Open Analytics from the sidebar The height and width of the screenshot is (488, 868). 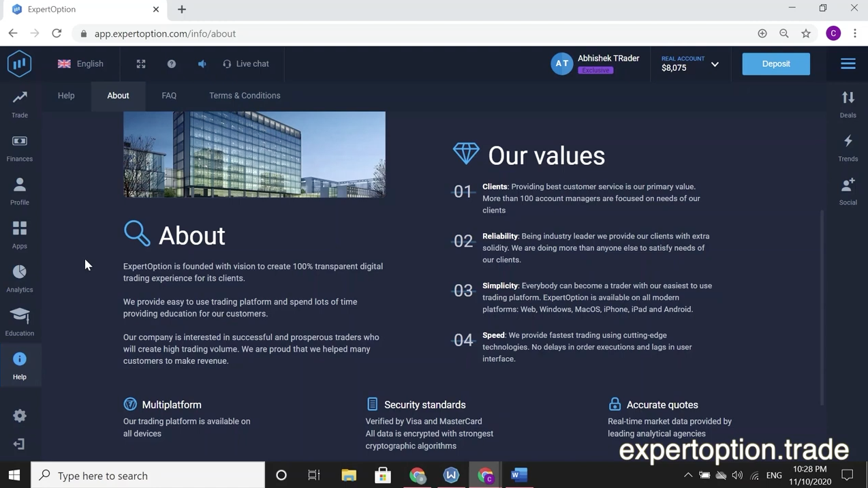tap(20, 278)
